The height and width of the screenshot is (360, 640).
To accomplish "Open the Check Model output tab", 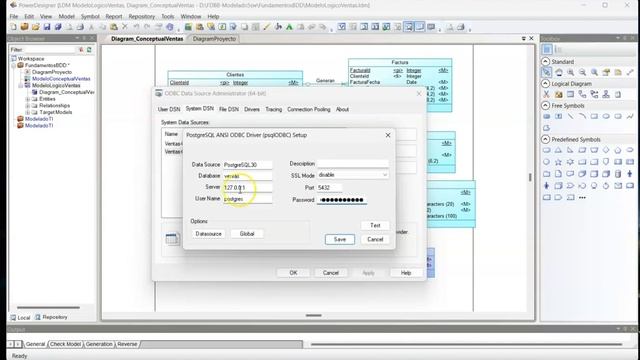I will tap(65, 344).
